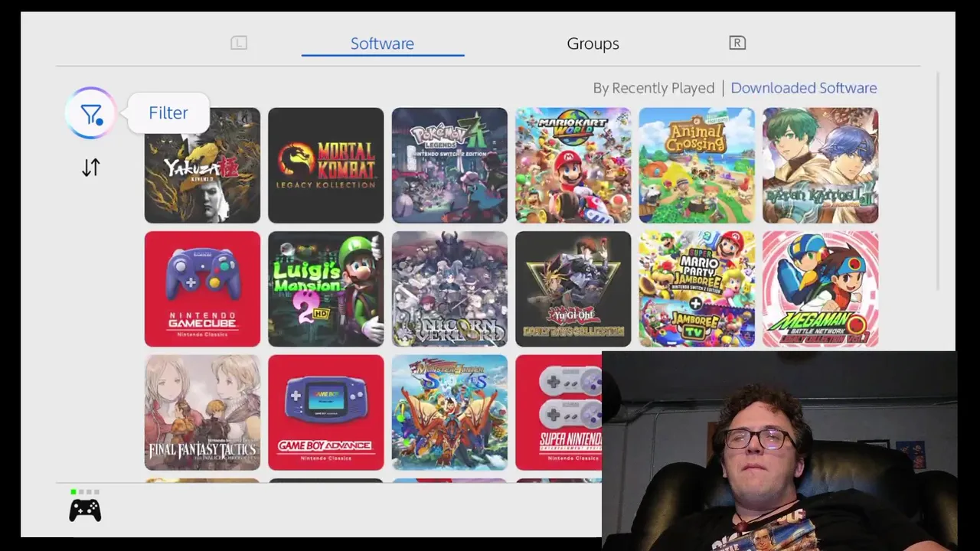Screen dimensions: 980x551
Task: Open Nintendo GameCube Classics tile
Action: click(x=202, y=289)
